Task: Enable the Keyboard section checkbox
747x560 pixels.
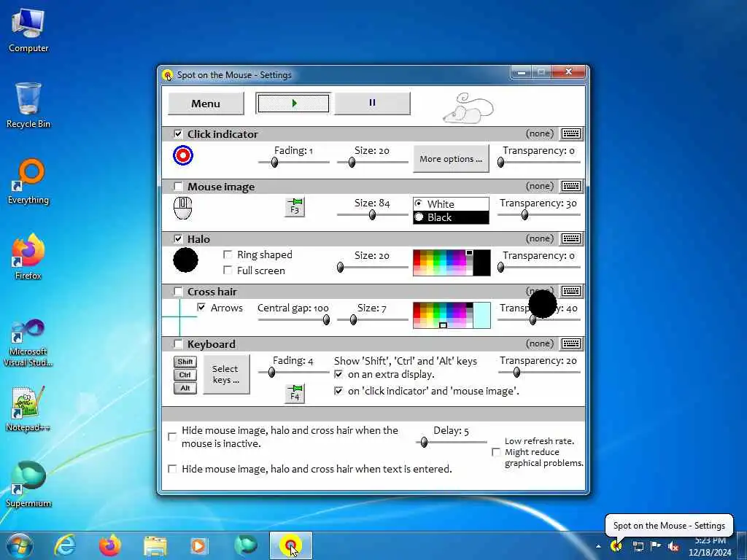Action: [178, 344]
